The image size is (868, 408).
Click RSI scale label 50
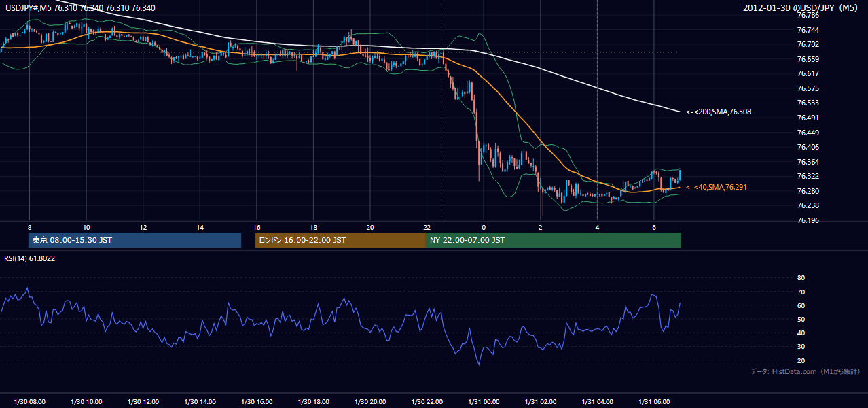tap(801, 319)
